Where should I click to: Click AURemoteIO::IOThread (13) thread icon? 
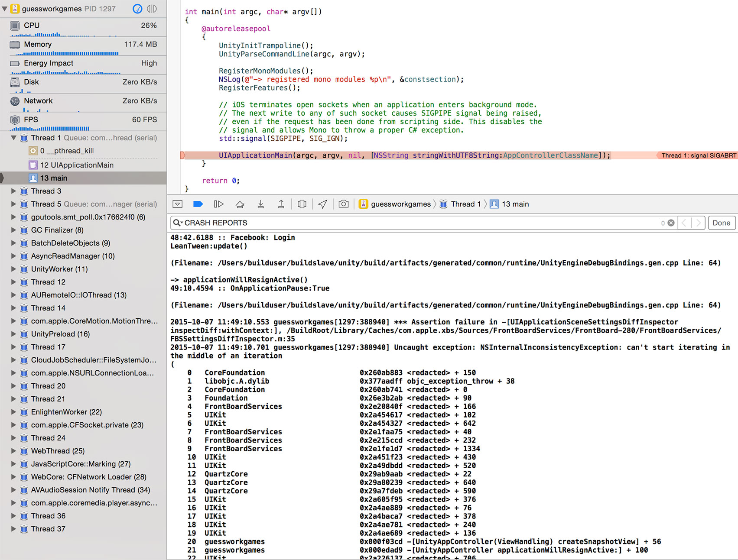[24, 295]
